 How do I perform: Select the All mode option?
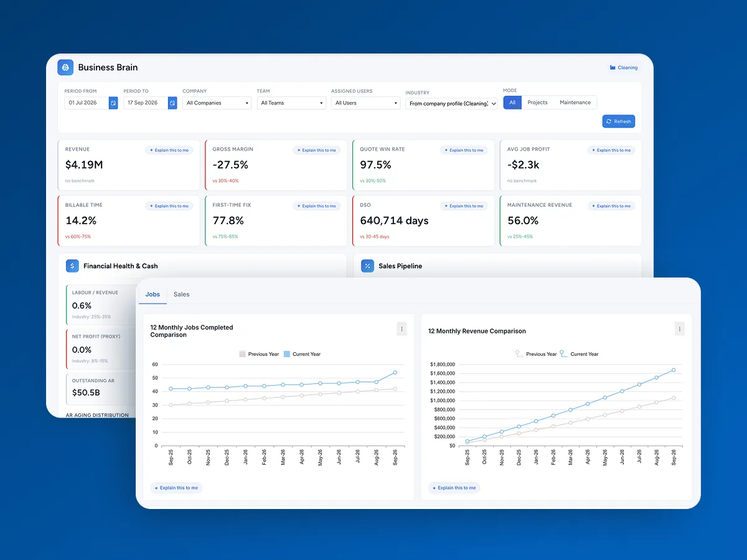coord(512,102)
